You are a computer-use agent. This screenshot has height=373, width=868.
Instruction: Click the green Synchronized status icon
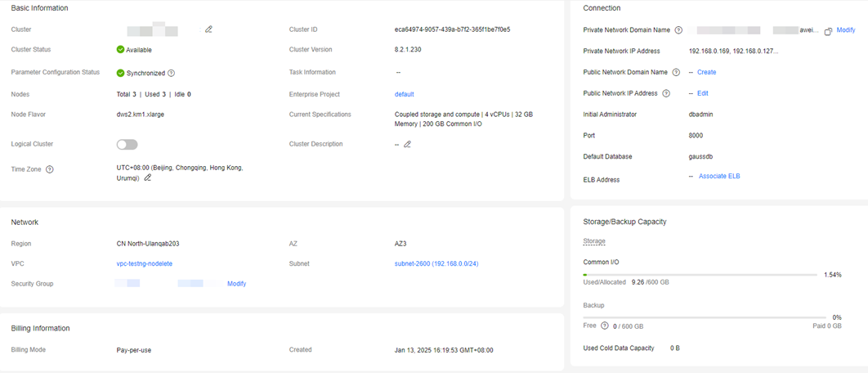[x=120, y=73]
